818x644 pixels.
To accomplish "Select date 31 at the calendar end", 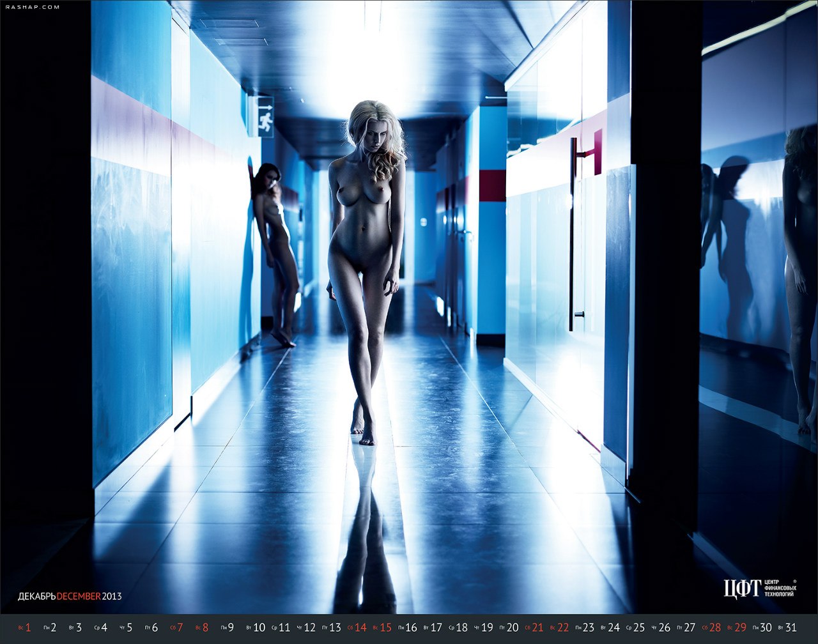I will (791, 627).
